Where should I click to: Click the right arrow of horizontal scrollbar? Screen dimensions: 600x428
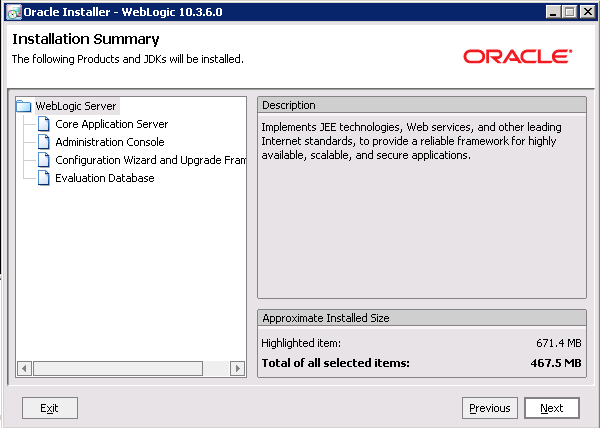point(238,369)
